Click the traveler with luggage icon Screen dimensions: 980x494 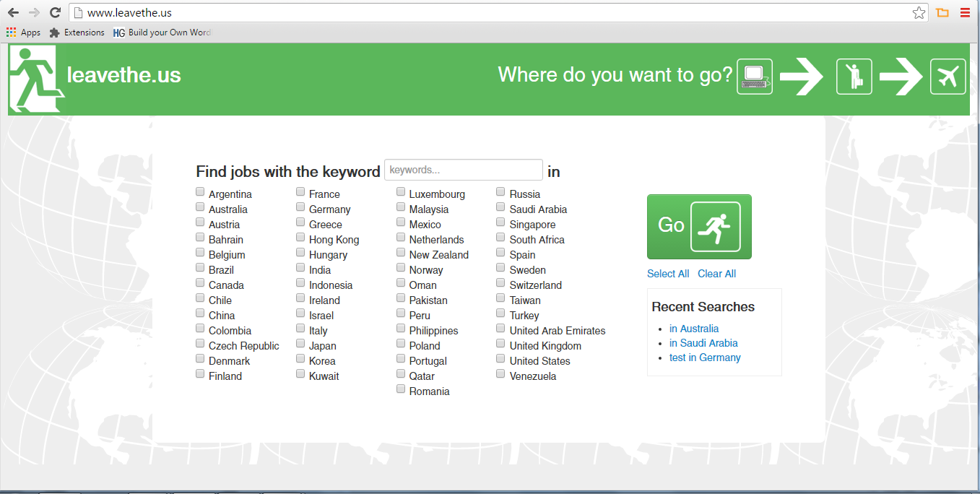tap(854, 76)
